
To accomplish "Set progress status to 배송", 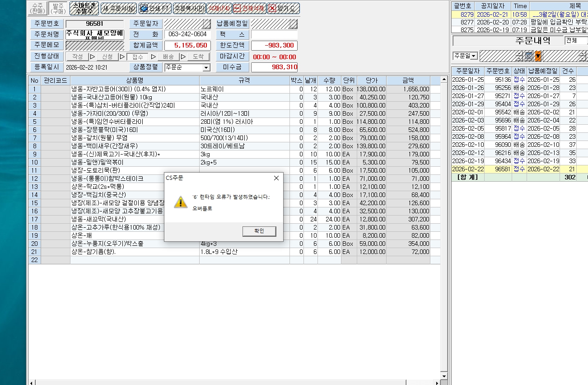I will pyautogui.click(x=168, y=57).
